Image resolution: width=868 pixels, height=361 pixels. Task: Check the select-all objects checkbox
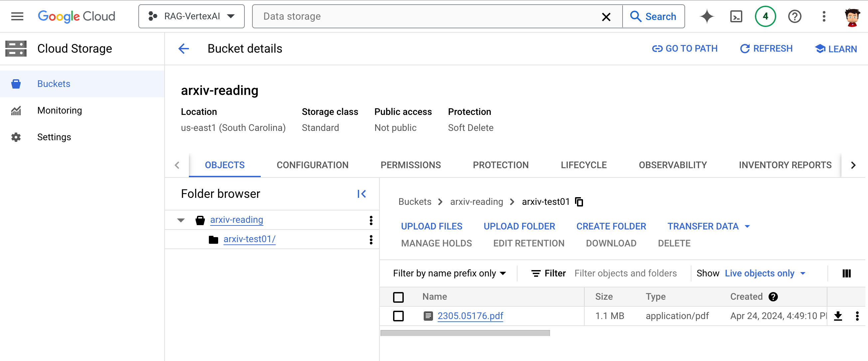click(398, 297)
